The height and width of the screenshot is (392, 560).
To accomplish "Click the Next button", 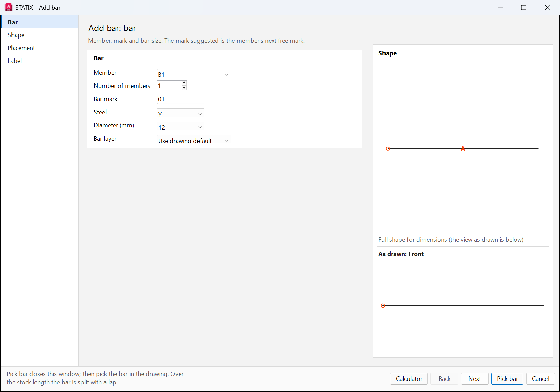I will (475, 379).
